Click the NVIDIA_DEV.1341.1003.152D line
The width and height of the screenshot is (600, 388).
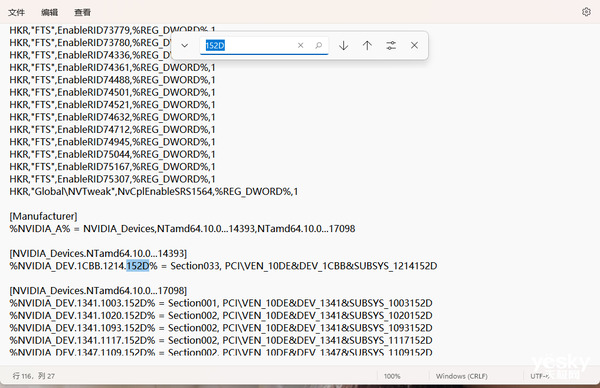click(221, 303)
